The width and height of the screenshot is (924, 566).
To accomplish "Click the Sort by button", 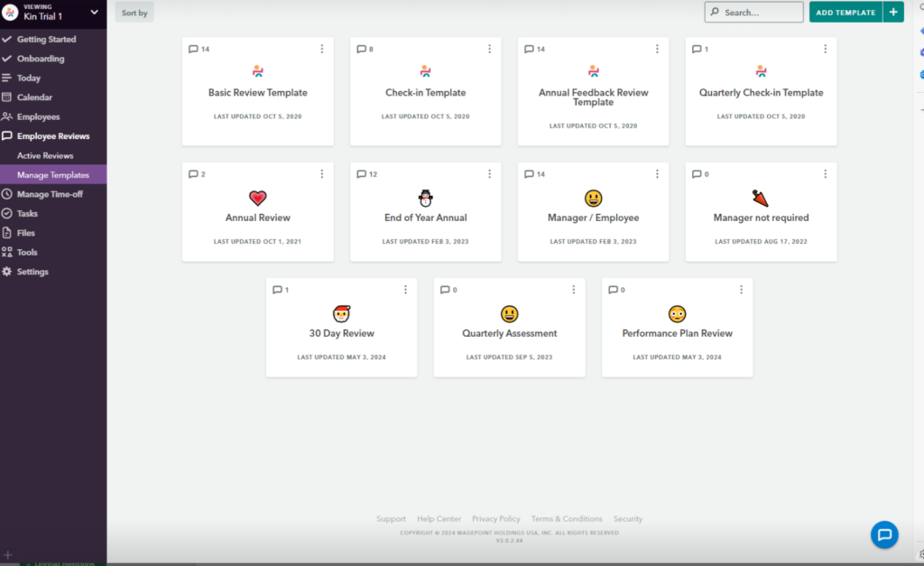I will pyautogui.click(x=134, y=13).
